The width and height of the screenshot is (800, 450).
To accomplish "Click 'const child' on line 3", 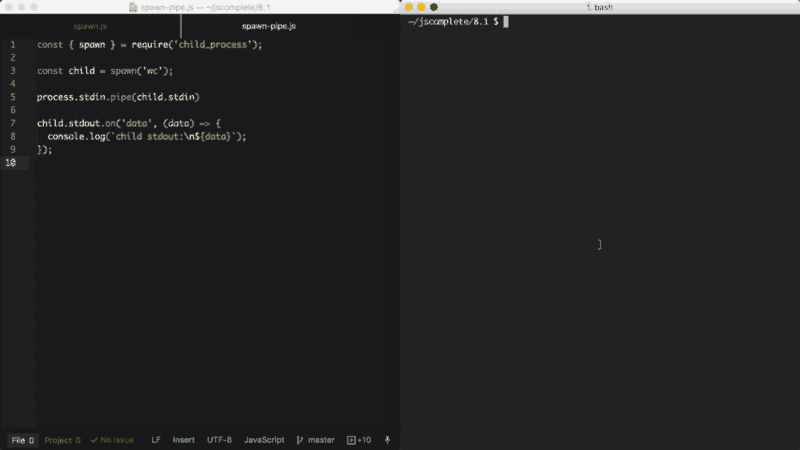I will point(66,71).
